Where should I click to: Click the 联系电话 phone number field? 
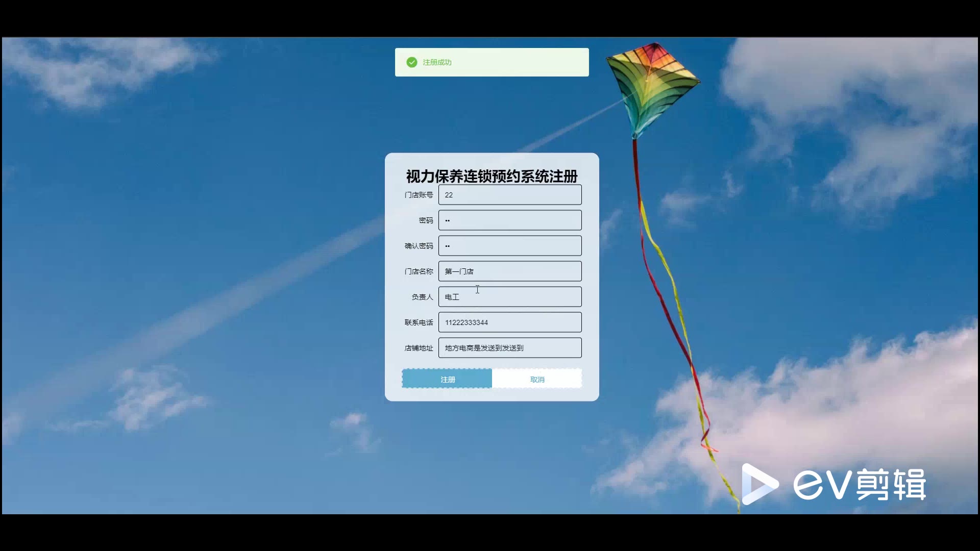(x=509, y=322)
